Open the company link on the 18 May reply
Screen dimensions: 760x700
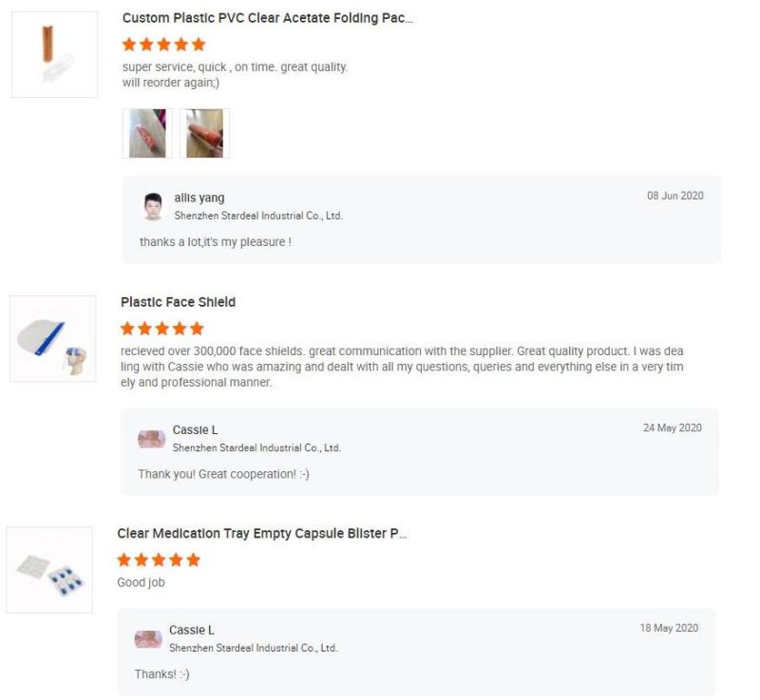253,648
